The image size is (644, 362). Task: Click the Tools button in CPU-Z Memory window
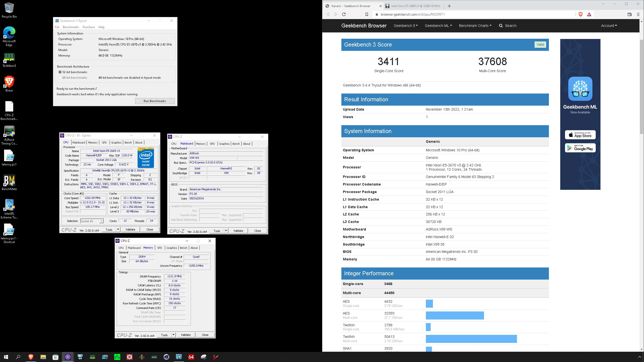coord(164,335)
